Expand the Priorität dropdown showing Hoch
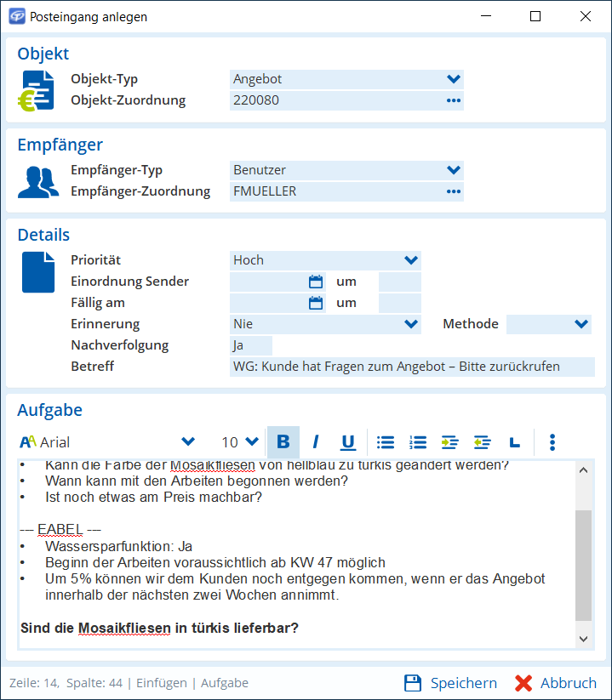612x700 pixels. 411,260
